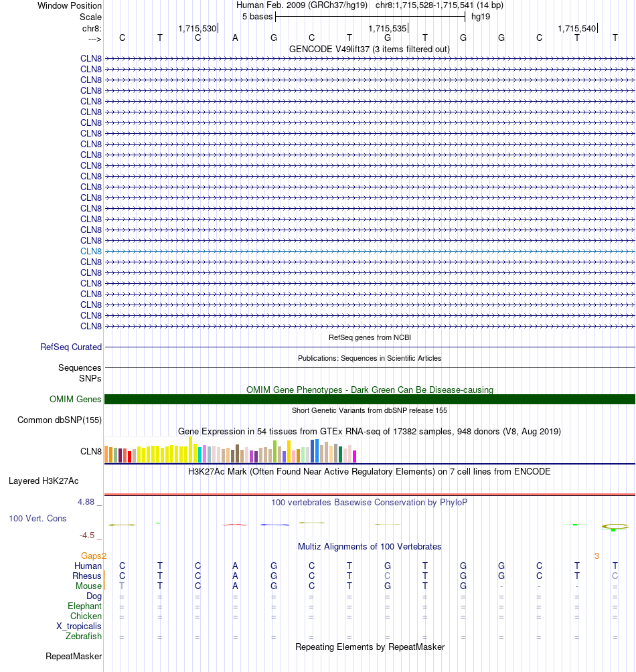Click the Common dbSNP(155) track label
The width and height of the screenshot is (636, 672).
coord(60,420)
